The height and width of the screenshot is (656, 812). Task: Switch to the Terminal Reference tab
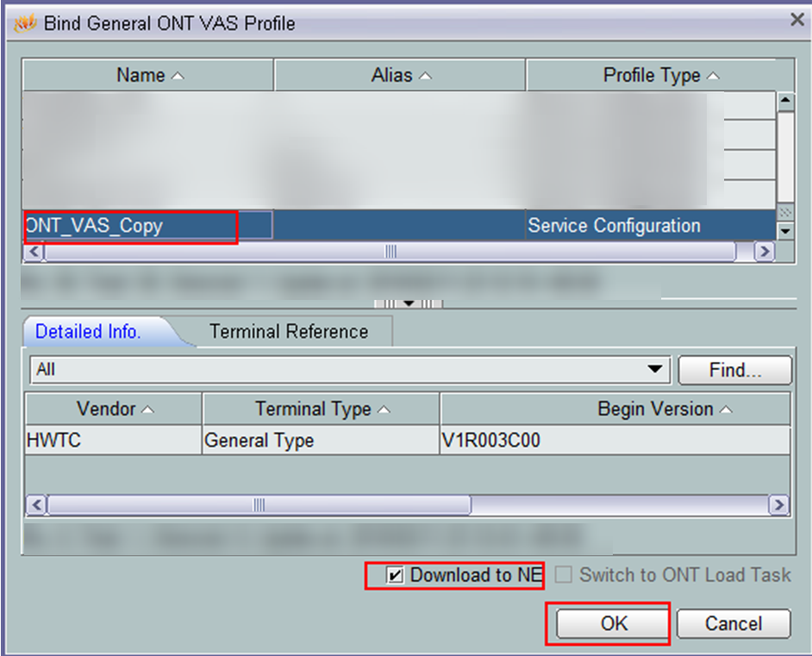tap(289, 332)
